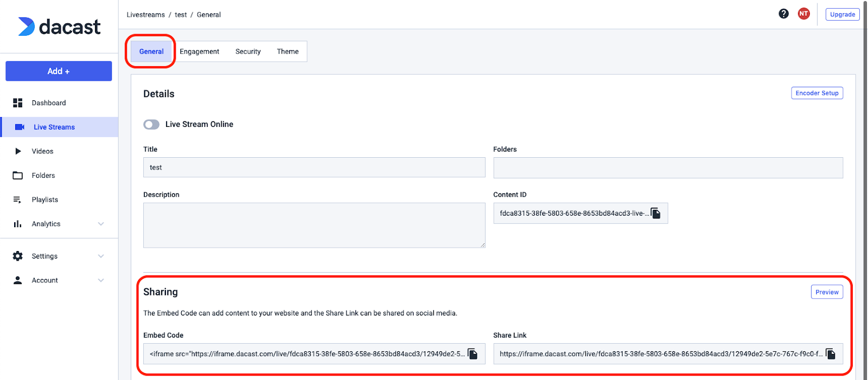Open the NT user avatar menu
Image resolution: width=868 pixels, height=380 pixels.
[x=803, y=14]
